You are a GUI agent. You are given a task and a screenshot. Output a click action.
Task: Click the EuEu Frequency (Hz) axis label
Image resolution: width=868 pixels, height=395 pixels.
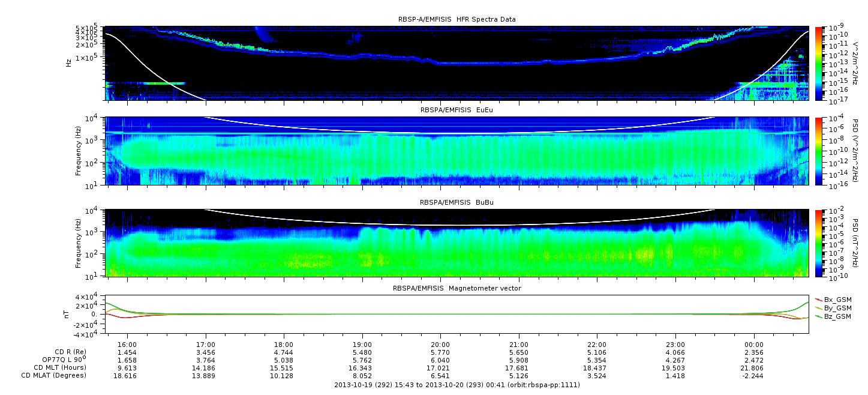(79, 151)
